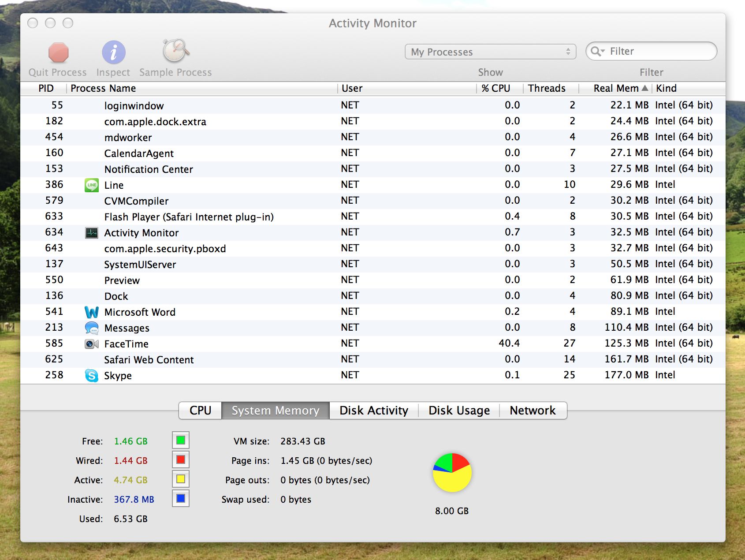This screenshot has height=560, width=745.
Task: Click the magnifier icon in Filter field
Action: [597, 52]
